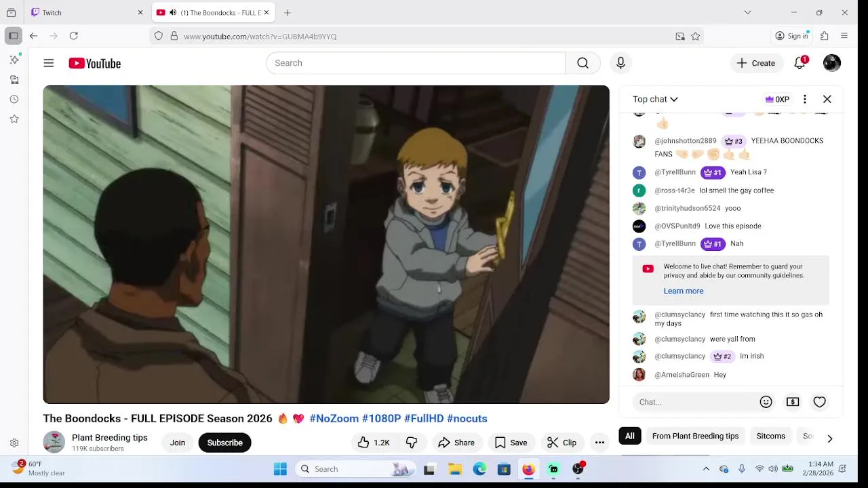Go back to the previous page
868x488 pixels.
tap(33, 36)
